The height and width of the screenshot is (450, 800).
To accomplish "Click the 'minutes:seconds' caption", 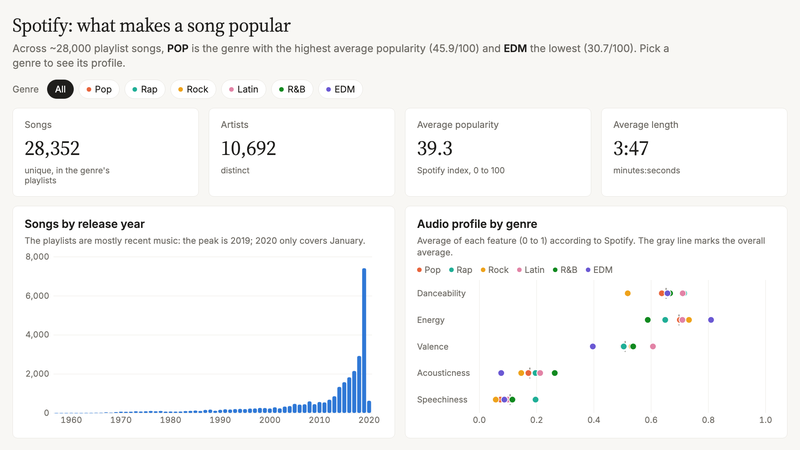I will pos(646,170).
